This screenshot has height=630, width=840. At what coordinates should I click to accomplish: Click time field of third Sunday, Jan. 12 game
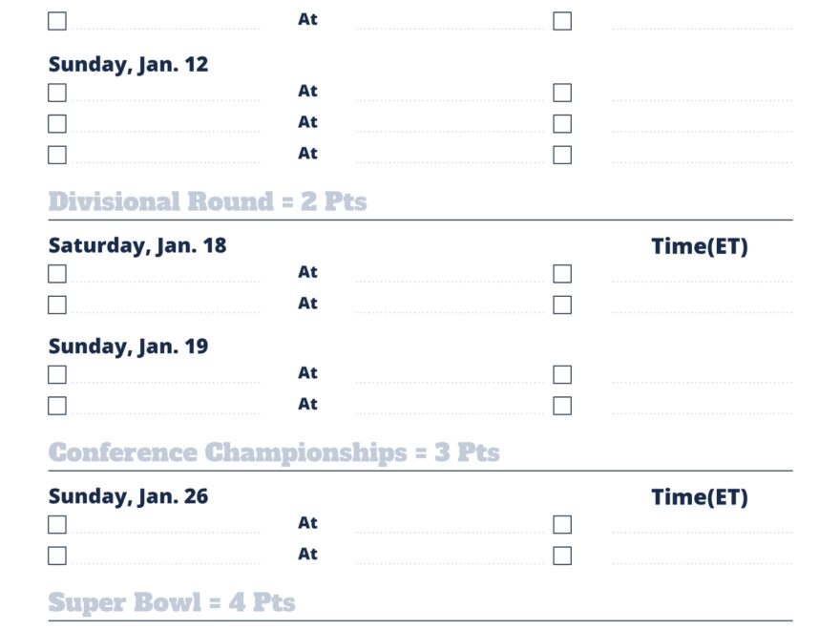702,155
